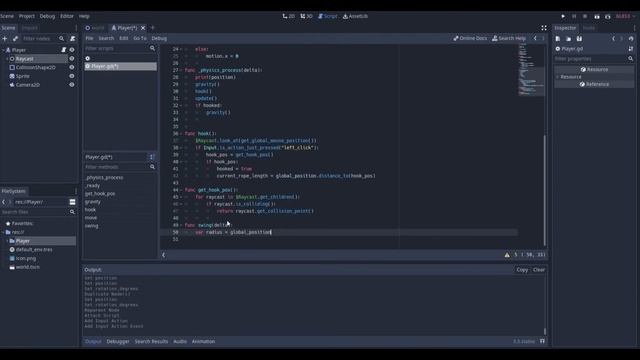This screenshot has height=360, width=640.
Task: Click the code minimap
Action: [x=531, y=69]
